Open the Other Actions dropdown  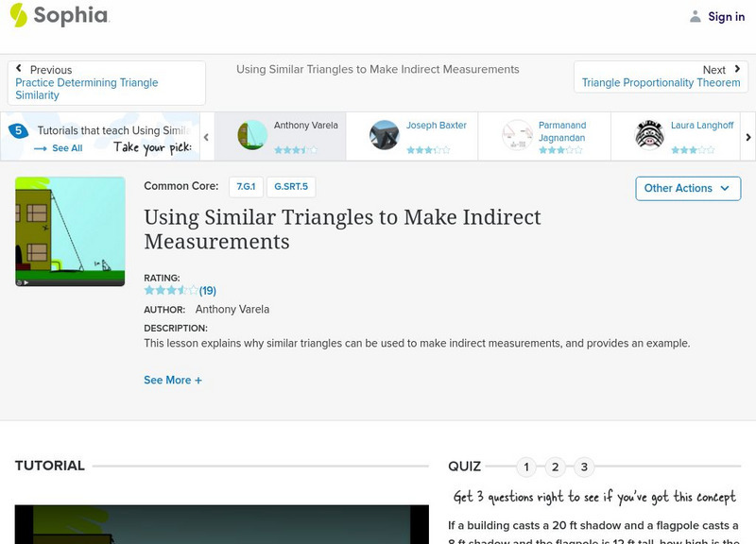click(x=687, y=188)
